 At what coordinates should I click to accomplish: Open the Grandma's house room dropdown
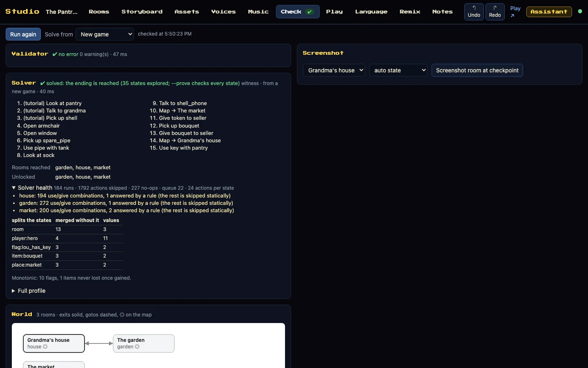[x=334, y=70]
